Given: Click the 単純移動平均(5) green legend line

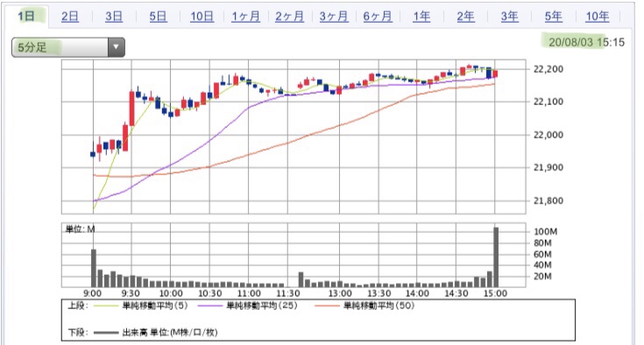Looking at the screenshot, I should click(106, 306).
